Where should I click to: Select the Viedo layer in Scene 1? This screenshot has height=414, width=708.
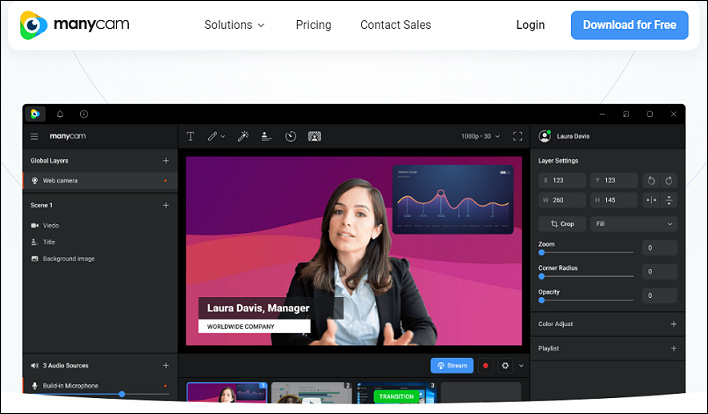pos(45,225)
